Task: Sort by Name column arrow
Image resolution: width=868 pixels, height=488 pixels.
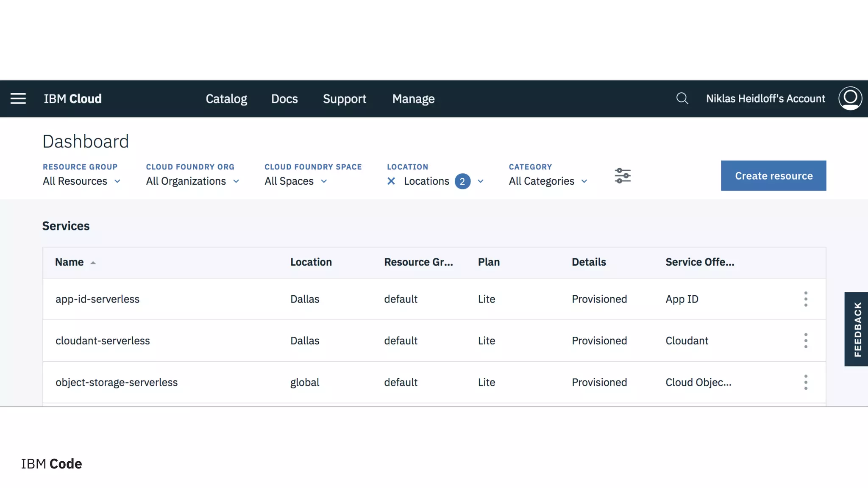Action: click(93, 263)
